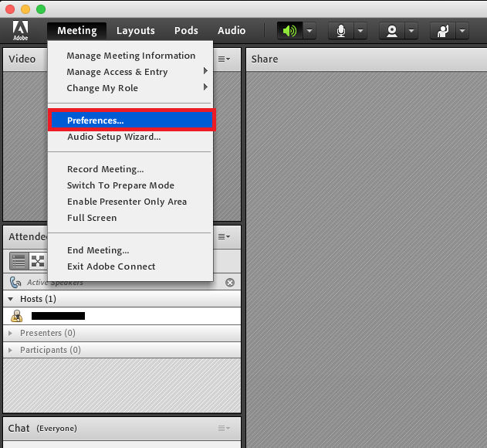This screenshot has height=448, width=487.
Task: Select Enable Presenter Only Area
Action: coord(130,201)
